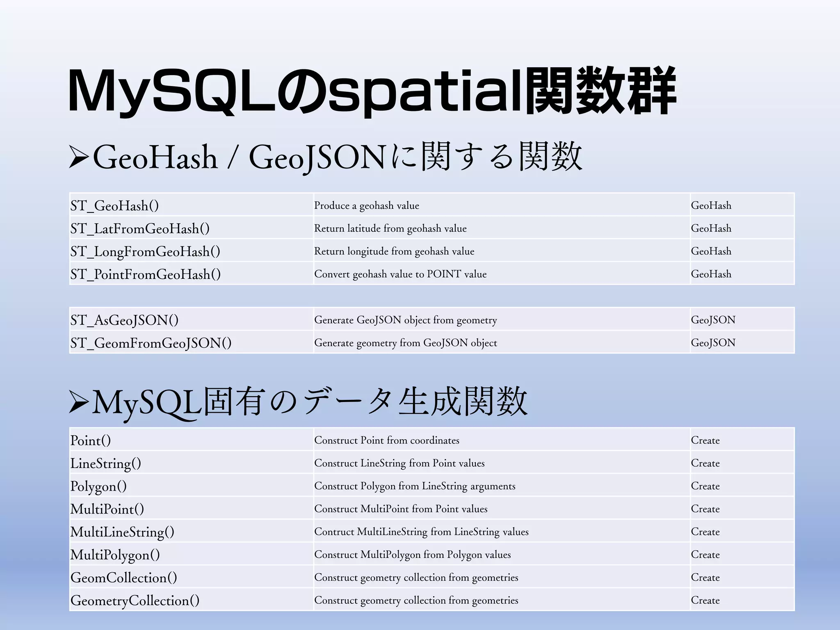Select description in the GeometryCollection() row
The image size is (840, 630).
coord(416,600)
